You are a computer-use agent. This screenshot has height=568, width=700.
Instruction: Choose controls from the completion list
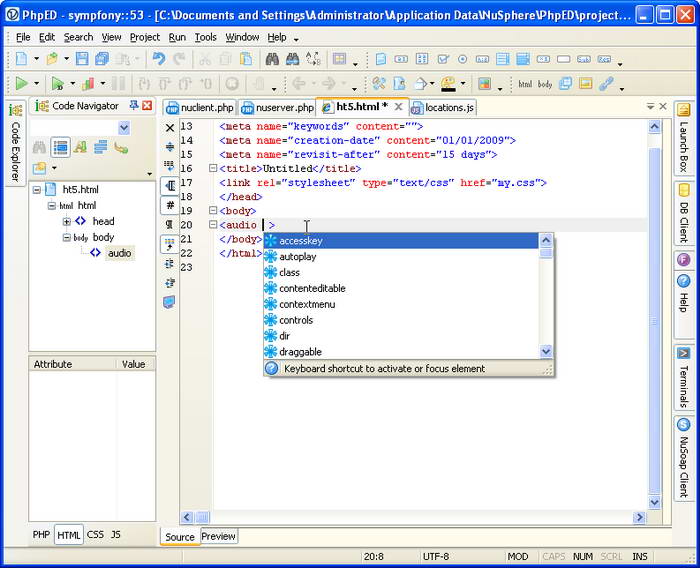point(401,320)
